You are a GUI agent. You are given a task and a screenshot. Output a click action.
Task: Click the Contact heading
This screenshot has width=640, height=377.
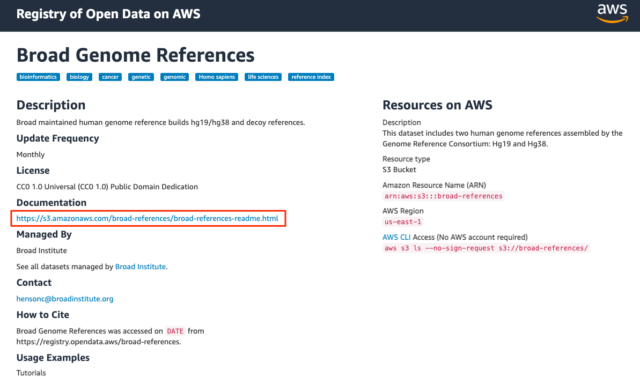point(34,283)
